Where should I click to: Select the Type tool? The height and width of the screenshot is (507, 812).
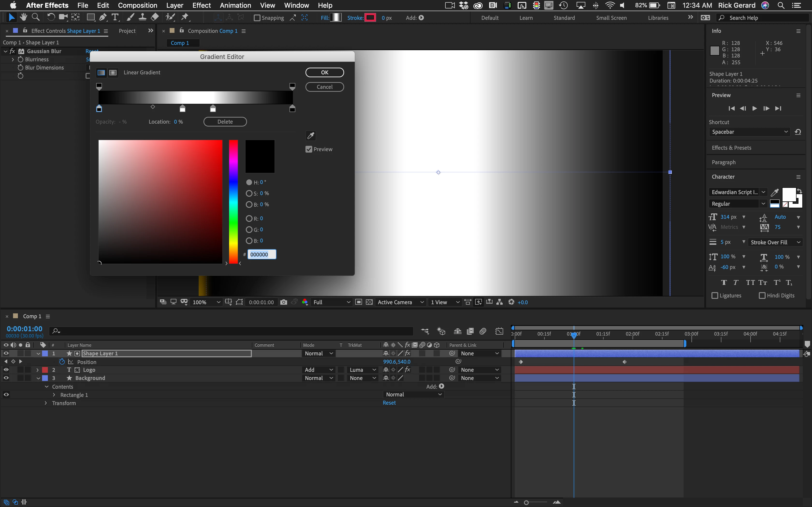[x=115, y=17]
